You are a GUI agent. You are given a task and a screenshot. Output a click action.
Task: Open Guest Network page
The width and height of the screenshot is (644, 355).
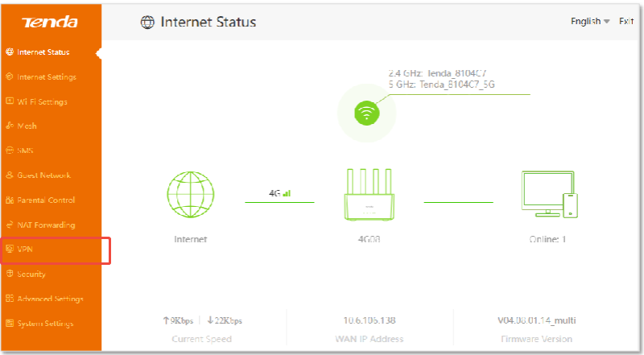(x=43, y=175)
